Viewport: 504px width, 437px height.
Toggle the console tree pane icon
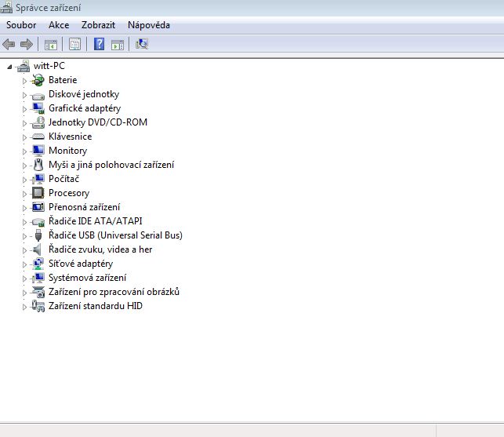tap(51, 45)
